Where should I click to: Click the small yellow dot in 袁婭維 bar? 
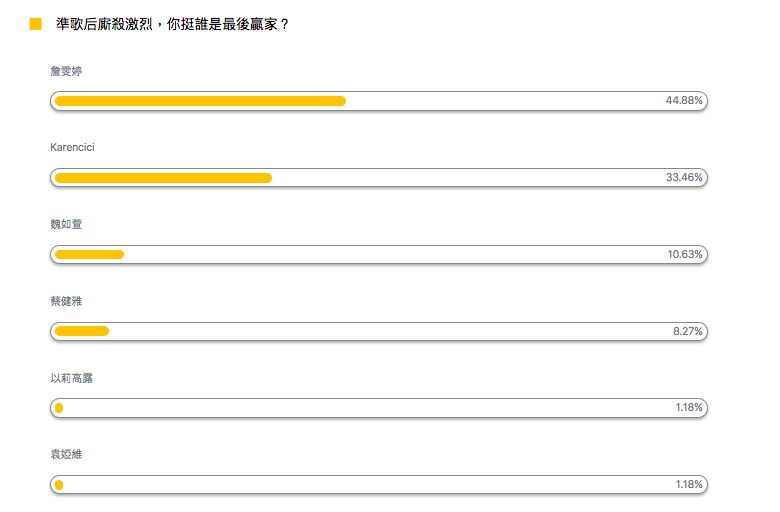point(59,485)
